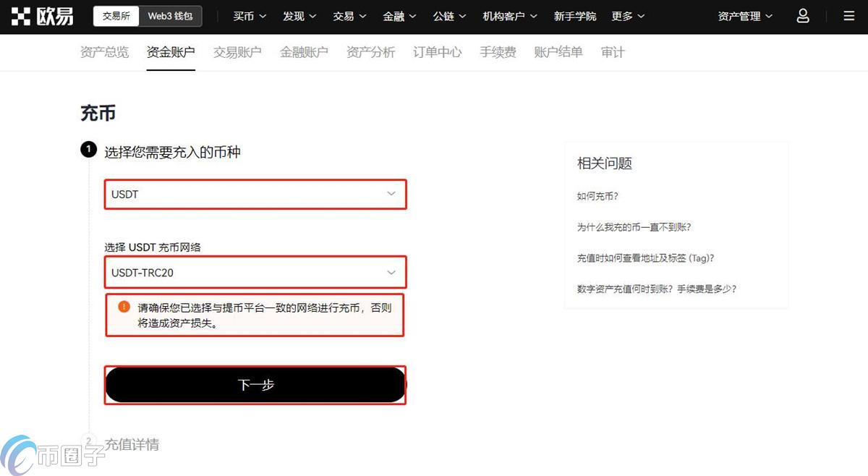Click the 资金账户 highlighted tab
868x476 pixels.
171,51
